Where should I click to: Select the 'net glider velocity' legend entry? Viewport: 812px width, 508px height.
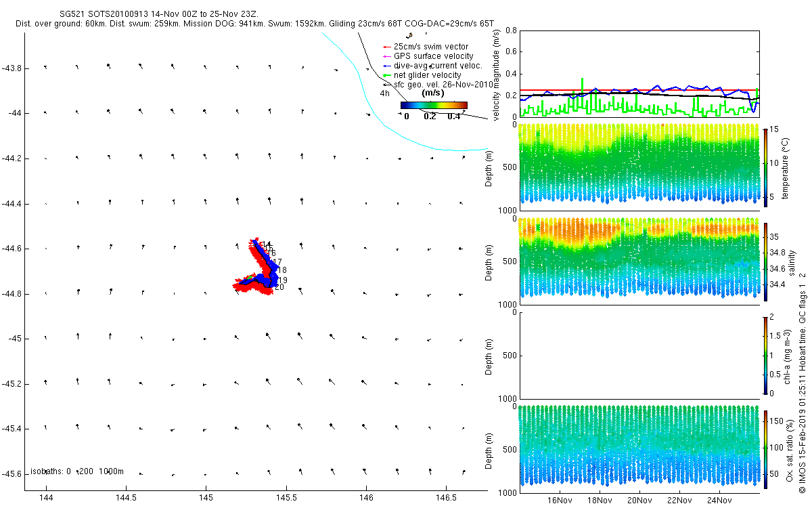[427, 75]
